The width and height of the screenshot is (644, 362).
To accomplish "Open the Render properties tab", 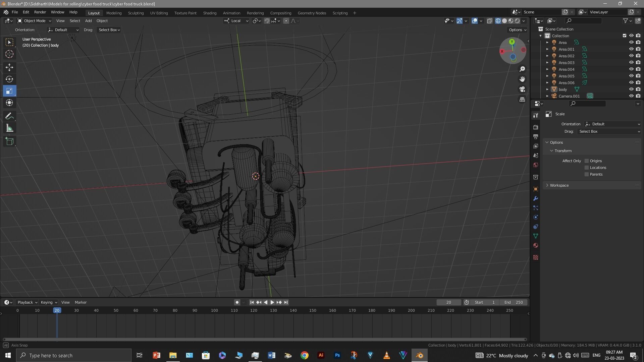I will (x=536, y=127).
